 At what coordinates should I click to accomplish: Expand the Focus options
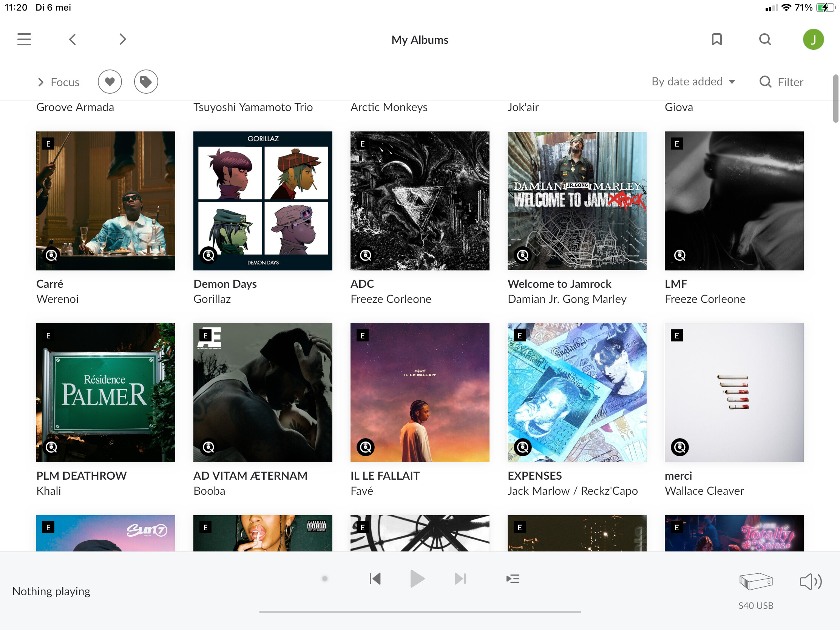click(59, 82)
